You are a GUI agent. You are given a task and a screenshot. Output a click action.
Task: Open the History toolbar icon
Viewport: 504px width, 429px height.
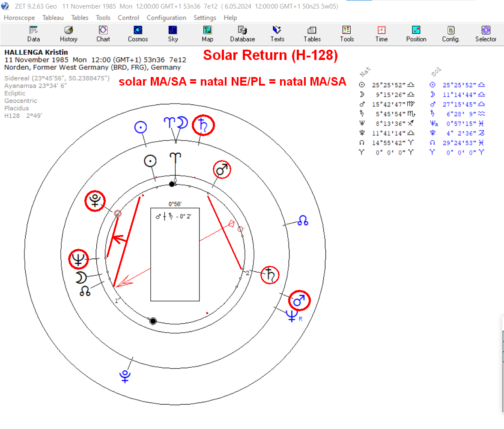69,34
